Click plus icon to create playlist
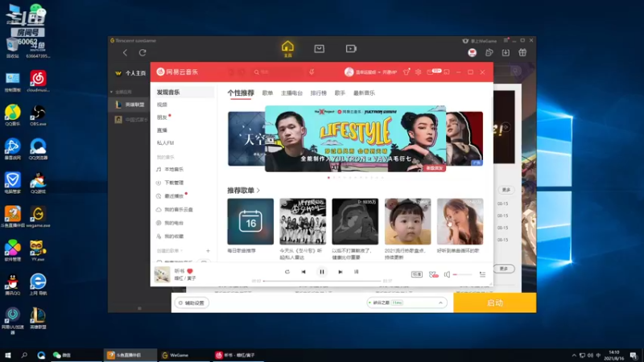 pyautogui.click(x=208, y=251)
